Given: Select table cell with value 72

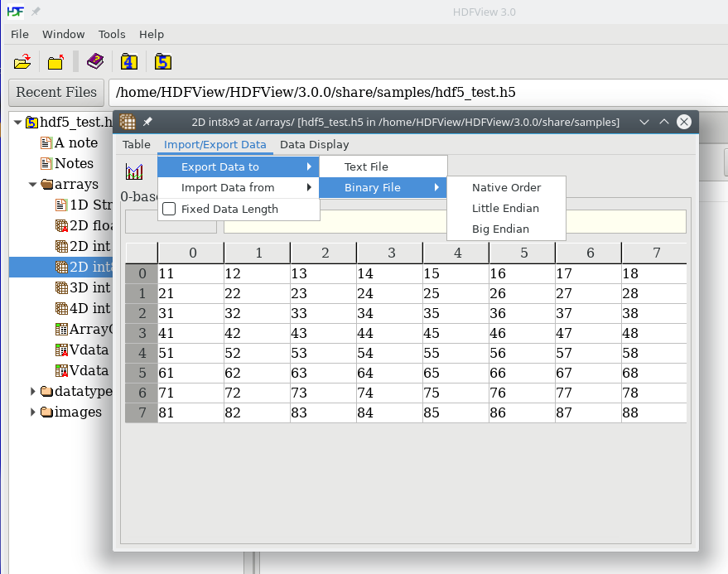Looking at the screenshot, I should 257,393.
